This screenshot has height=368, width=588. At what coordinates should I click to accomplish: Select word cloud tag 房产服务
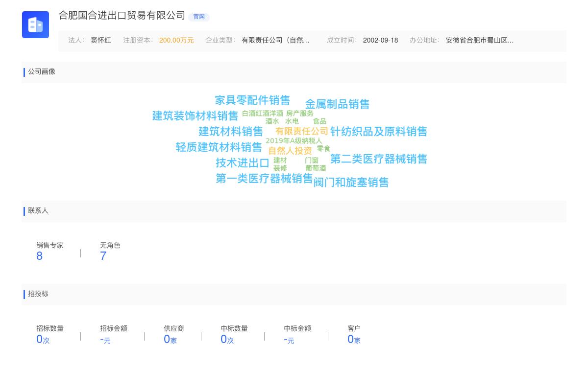(300, 114)
